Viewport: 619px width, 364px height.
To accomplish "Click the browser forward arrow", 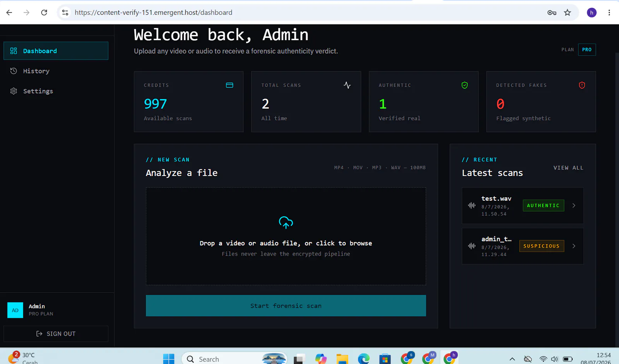I will click(26, 12).
